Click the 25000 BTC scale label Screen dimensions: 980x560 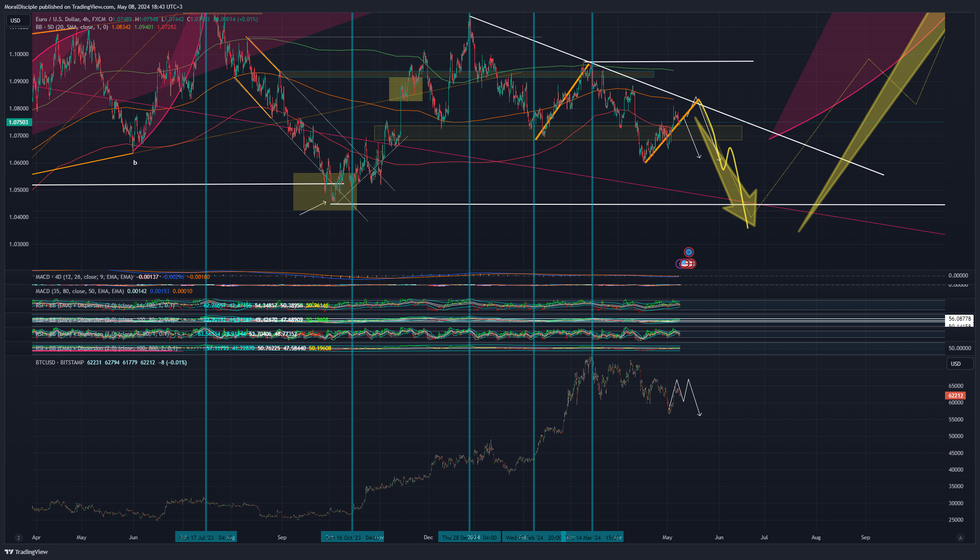(956, 520)
